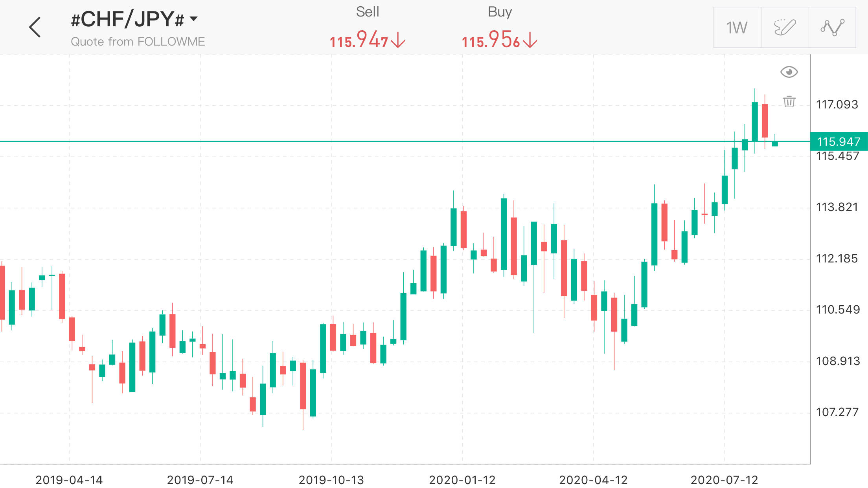Open the 1W timeframe selector
868x488 pixels.
pyautogui.click(x=737, y=28)
